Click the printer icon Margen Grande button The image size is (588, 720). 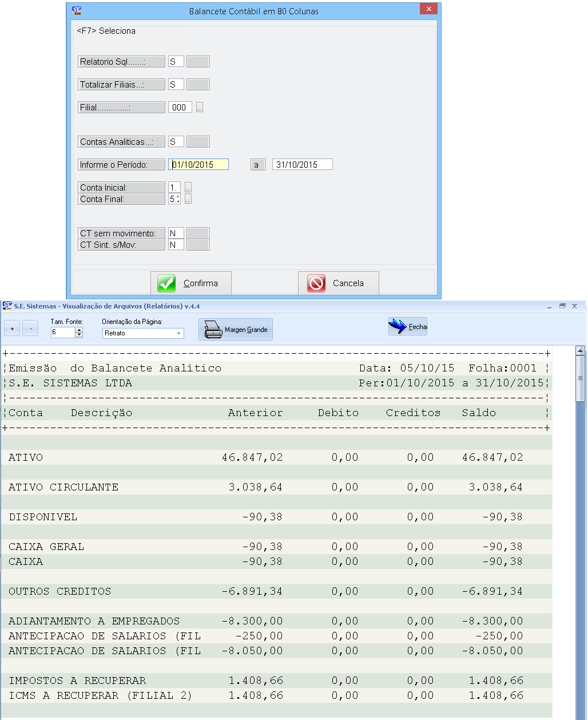click(235, 330)
